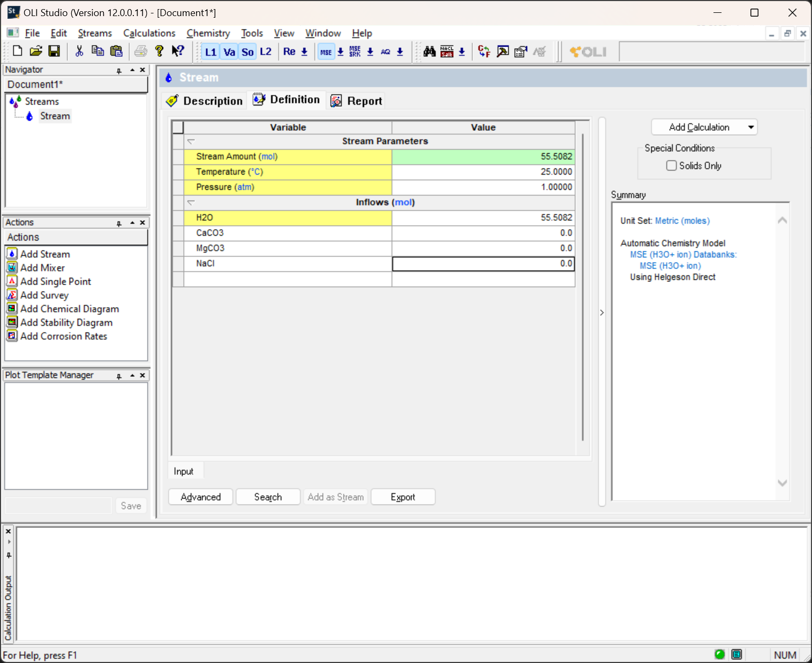Click the C/F units conversion icon

[x=484, y=51]
